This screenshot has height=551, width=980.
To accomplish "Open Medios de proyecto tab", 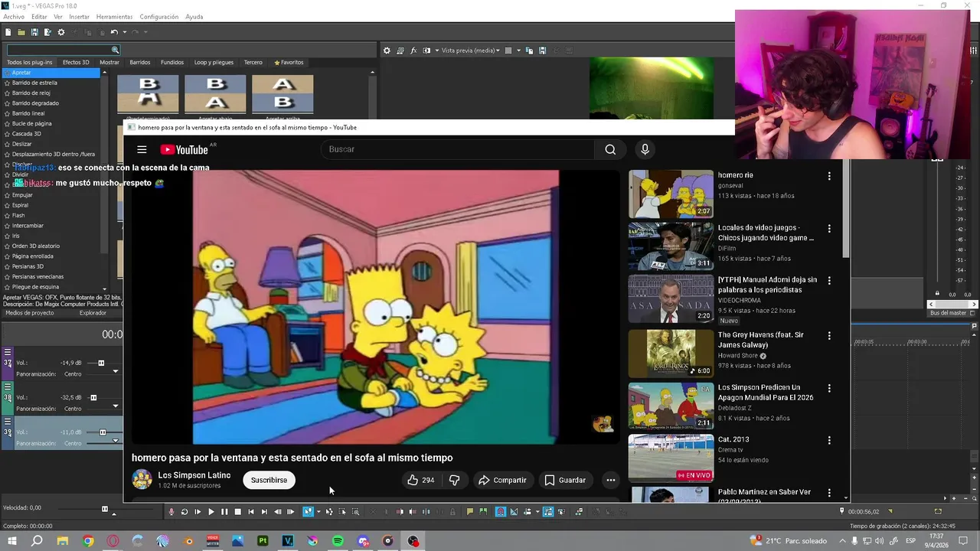I will (x=30, y=313).
